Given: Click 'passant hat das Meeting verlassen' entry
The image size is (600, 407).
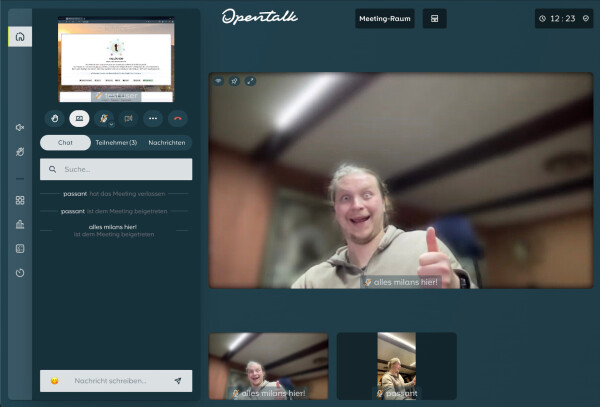Looking at the screenshot, I should tap(114, 194).
